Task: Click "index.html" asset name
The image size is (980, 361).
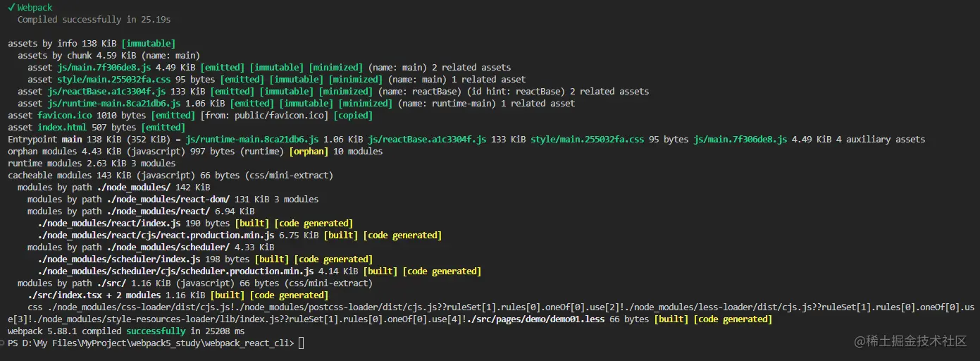Action: (x=62, y=127)
